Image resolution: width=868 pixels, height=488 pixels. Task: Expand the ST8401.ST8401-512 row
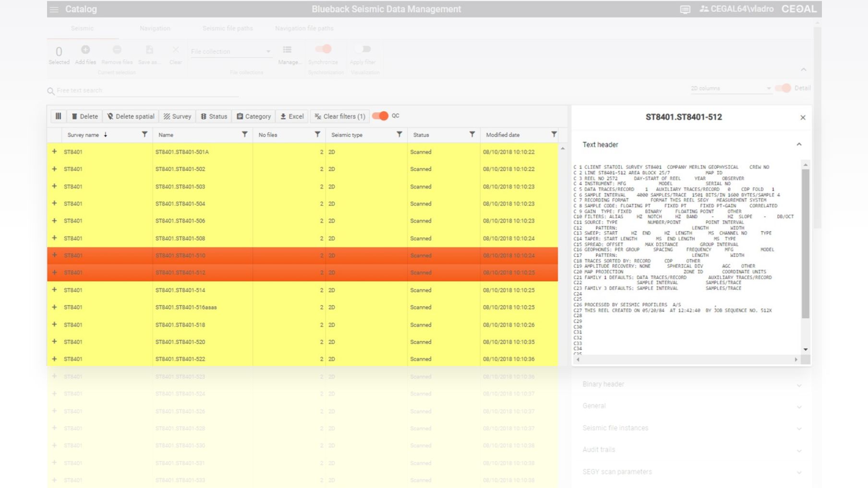tap(54, 272)
